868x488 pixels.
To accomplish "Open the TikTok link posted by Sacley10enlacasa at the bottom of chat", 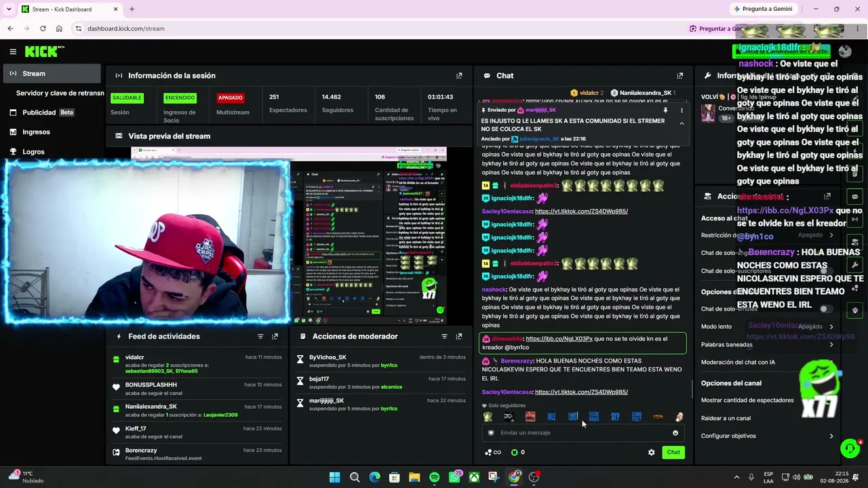I will [581, 392].
